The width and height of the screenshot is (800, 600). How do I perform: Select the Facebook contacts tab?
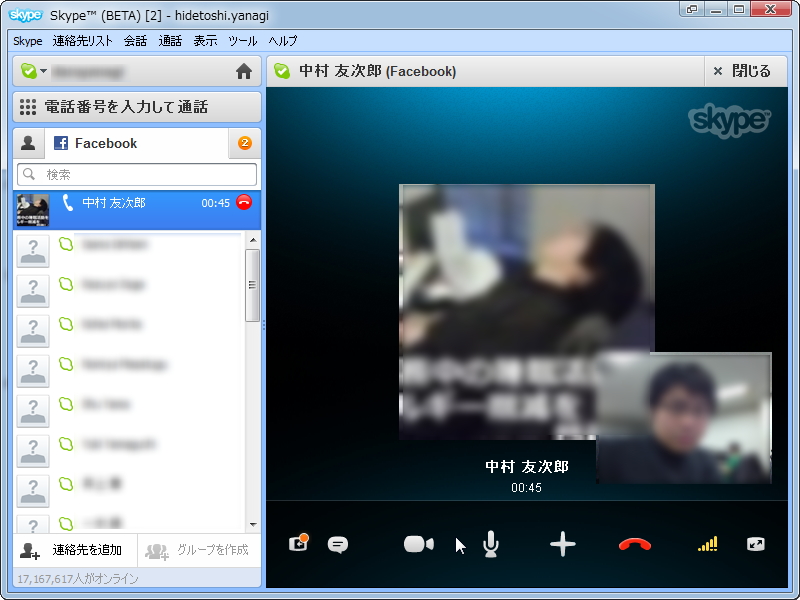coord(136,143)
